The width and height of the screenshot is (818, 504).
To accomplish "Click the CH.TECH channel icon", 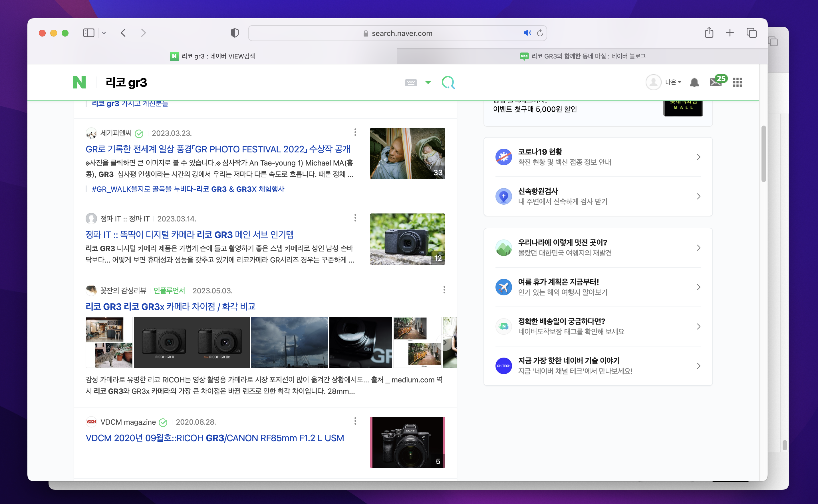I will coord(504,366).
